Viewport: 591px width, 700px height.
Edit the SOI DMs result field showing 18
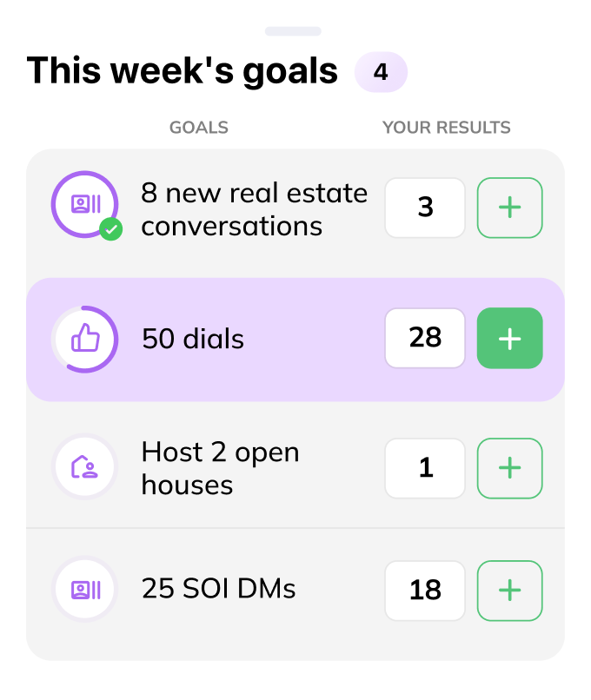tap(425, 591)
